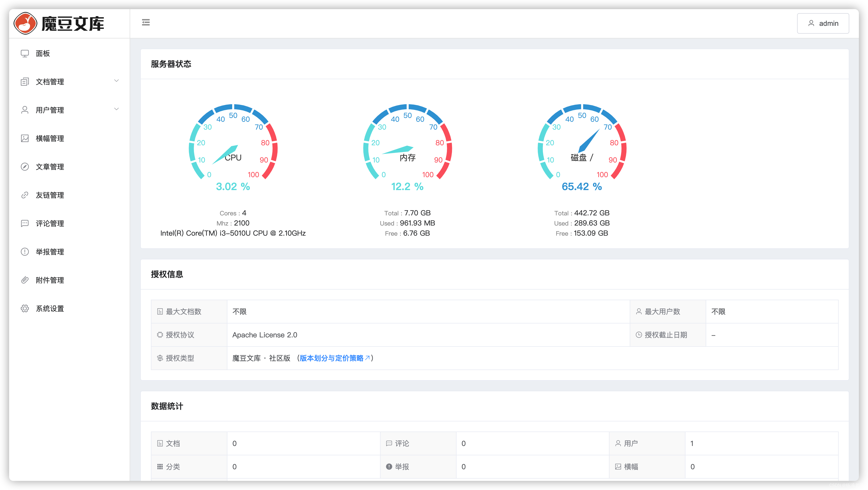Click the CPU usage gauge
This screenshot has height=490, width=868.
[x=233, y=145]
